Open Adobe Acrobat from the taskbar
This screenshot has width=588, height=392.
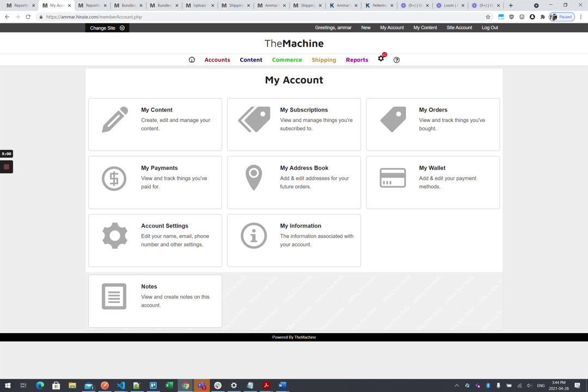click(266, 385)
